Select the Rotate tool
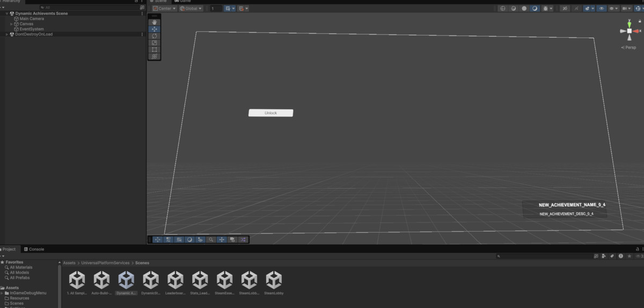The height and width of the screenshot is (308, 644). [155, 36]
